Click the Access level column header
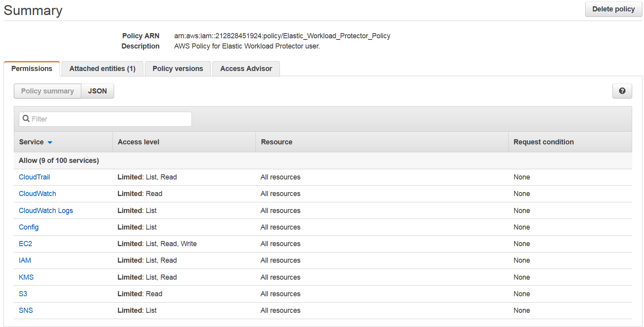644x327 pixels. point(139,142)
